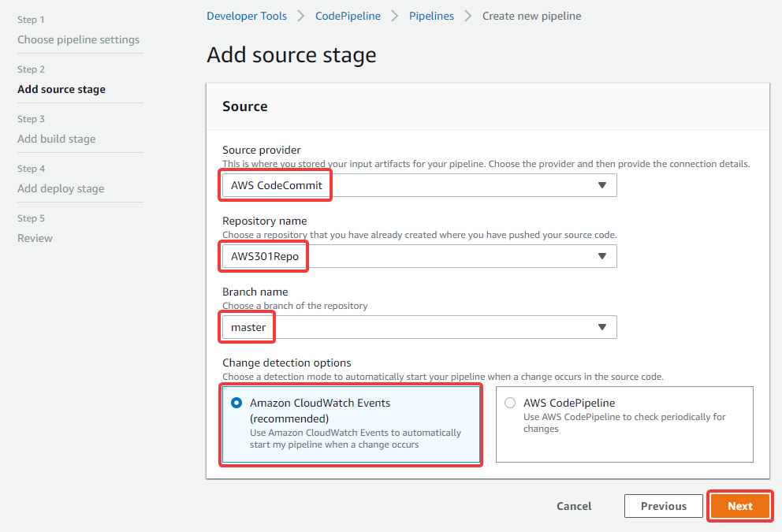
Task: Open the Source provider dropdown arrow
Action: 602,185
